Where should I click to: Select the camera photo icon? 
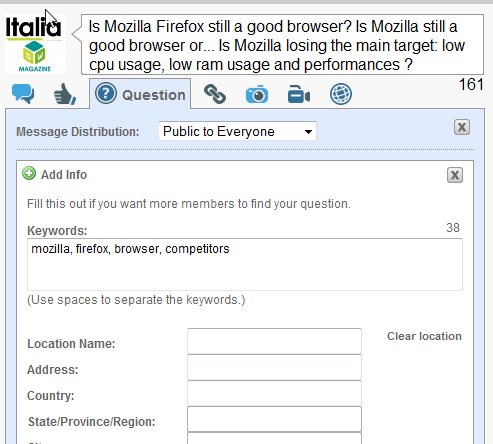pyautogui.click(x=257, y=94)
